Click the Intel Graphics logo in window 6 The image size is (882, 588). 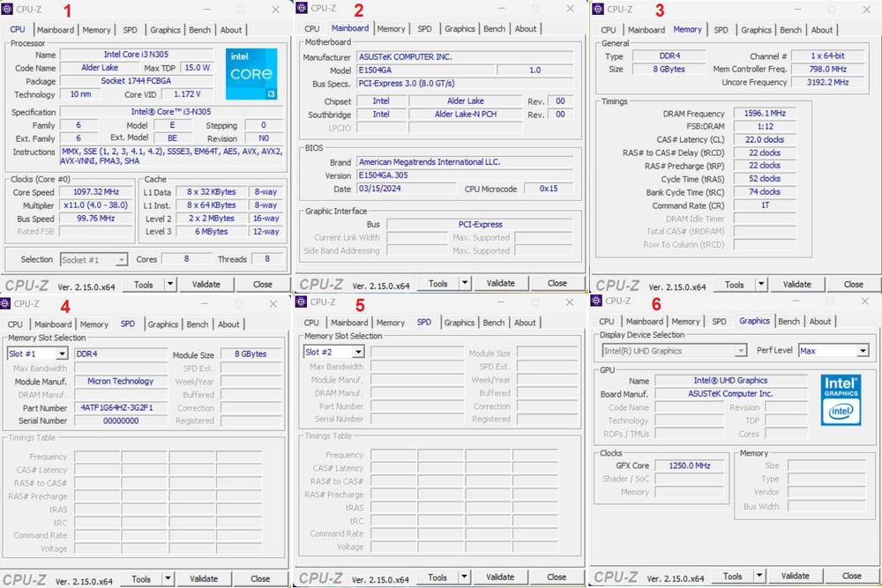point(841,399)
